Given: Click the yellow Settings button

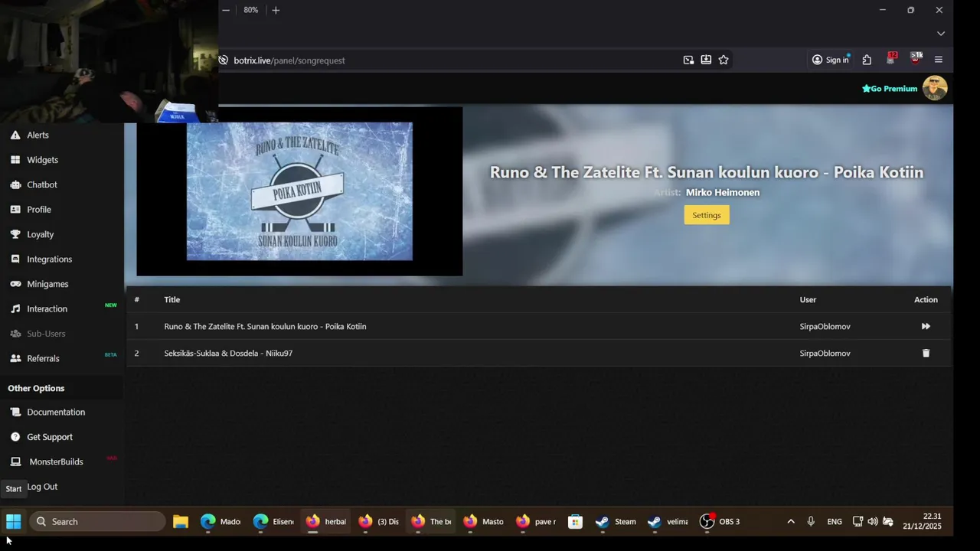Looking at the screenshot, I should [x=707, y=215].
